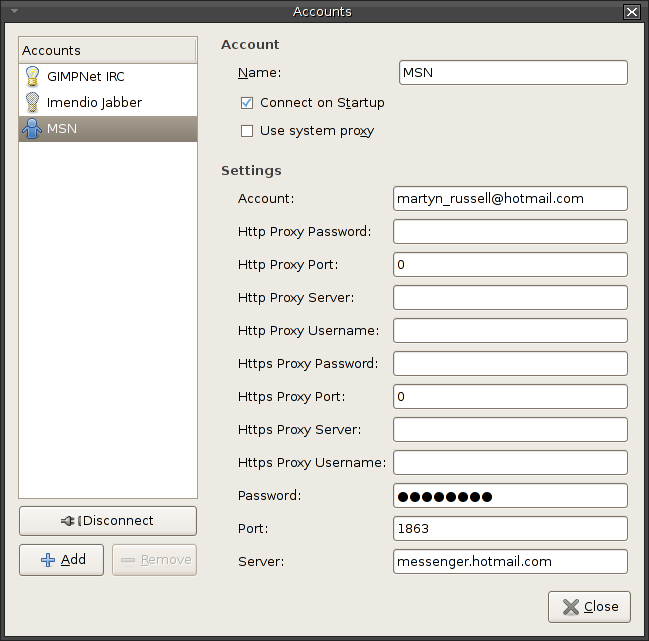Click the plug icon on the Disconnect button
This screenshot has height=641, width=649.
[x=68, y=521]
